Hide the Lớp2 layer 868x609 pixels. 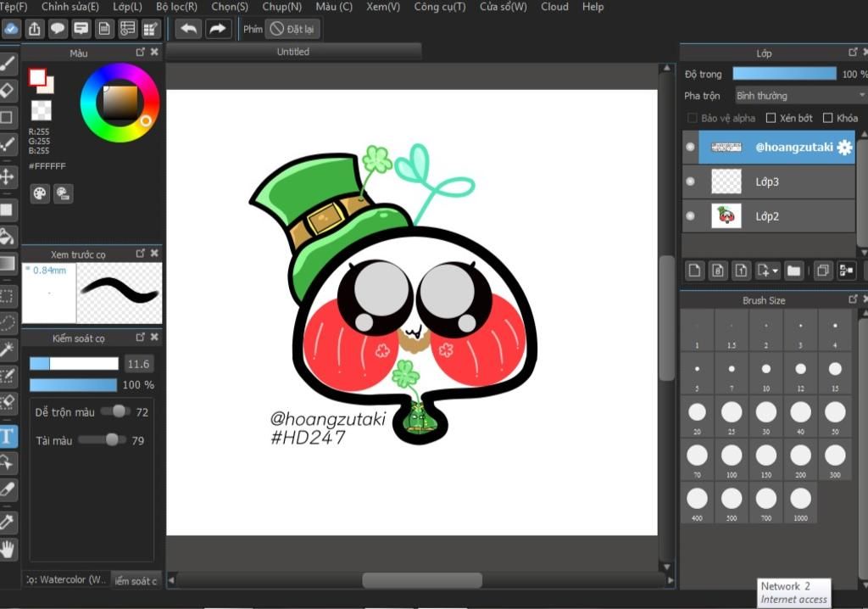[x=690, y=215]
